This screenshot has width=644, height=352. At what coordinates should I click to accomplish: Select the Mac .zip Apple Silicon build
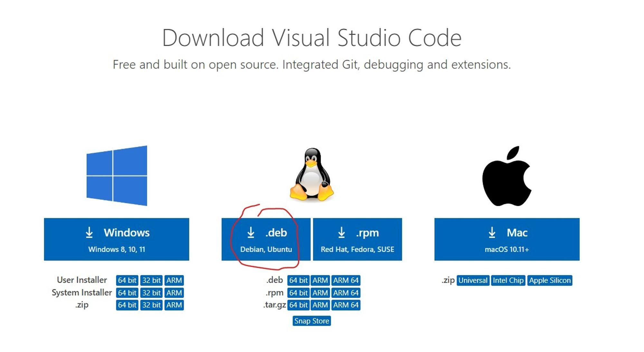point(550,280)
